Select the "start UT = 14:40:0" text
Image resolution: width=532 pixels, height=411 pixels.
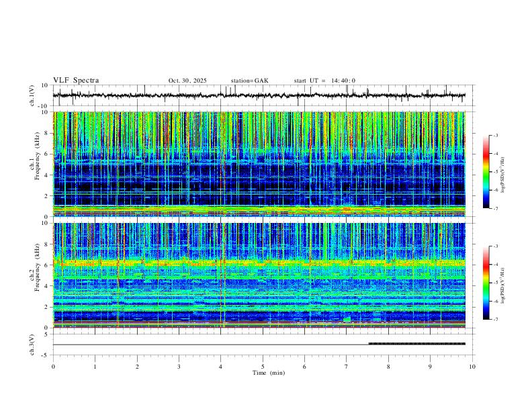pos(324,81)
